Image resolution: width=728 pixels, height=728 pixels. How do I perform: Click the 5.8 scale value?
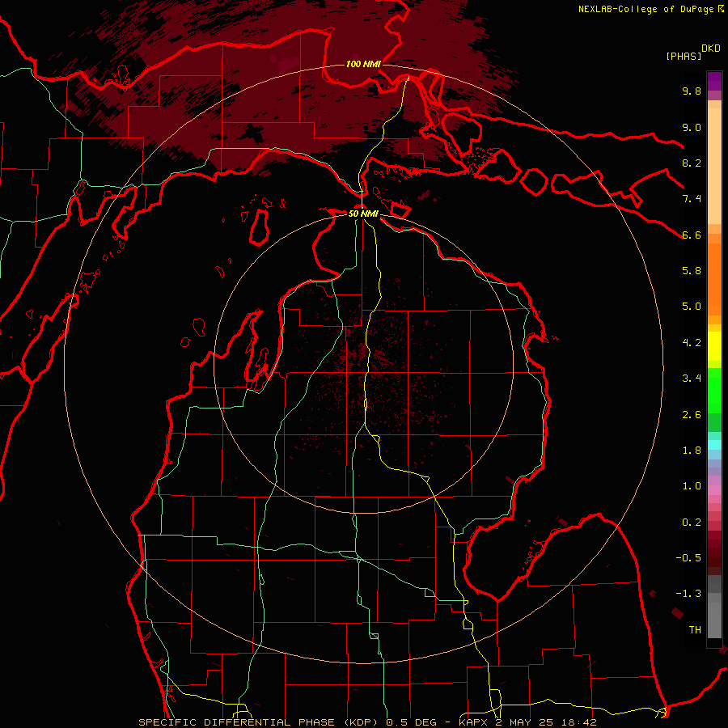click(692, 271)
